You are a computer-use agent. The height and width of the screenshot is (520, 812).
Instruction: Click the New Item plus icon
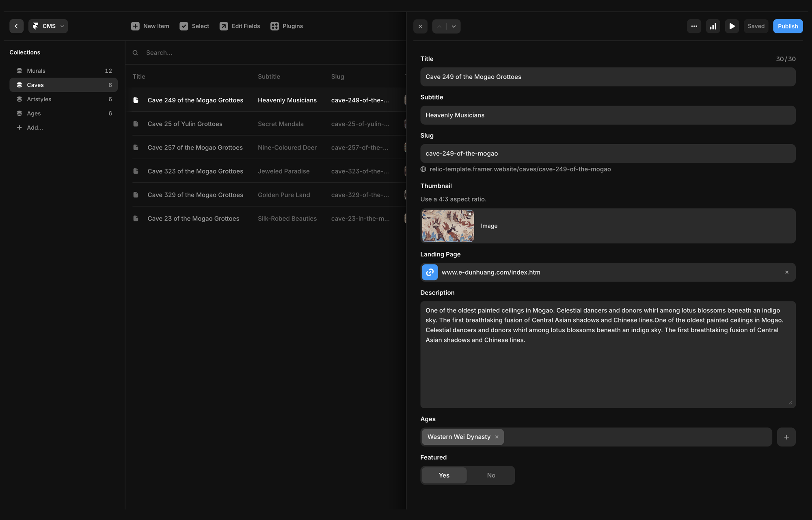pyautogui.click(x=135, y=26)
